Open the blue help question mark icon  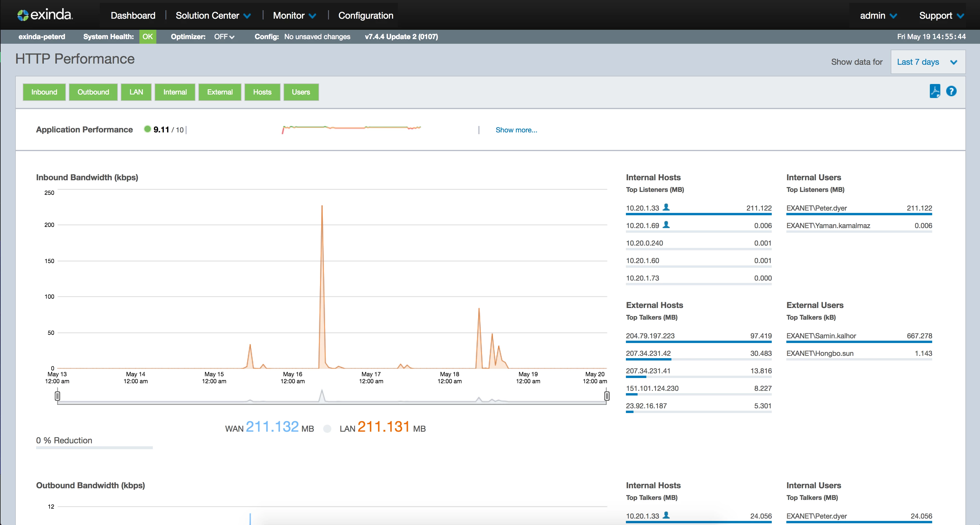click(x=951, y=91)
